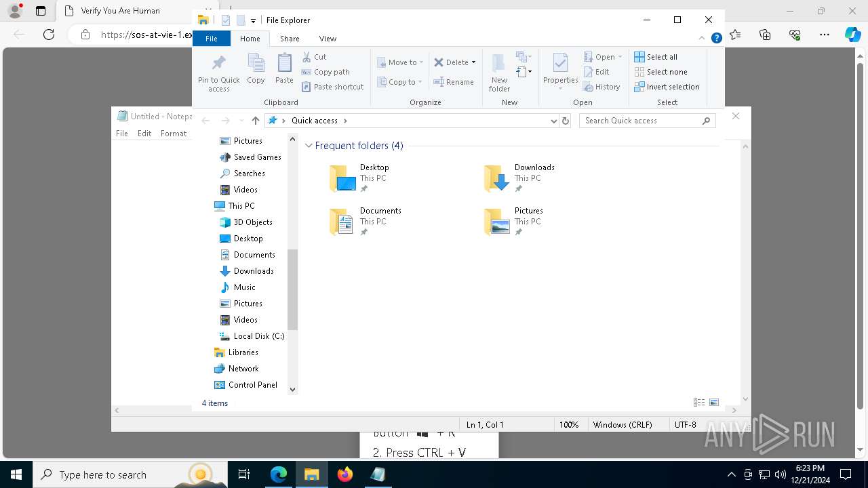
Task: Collapse the ribbon with the chevron
Action: tap(702, 39)
